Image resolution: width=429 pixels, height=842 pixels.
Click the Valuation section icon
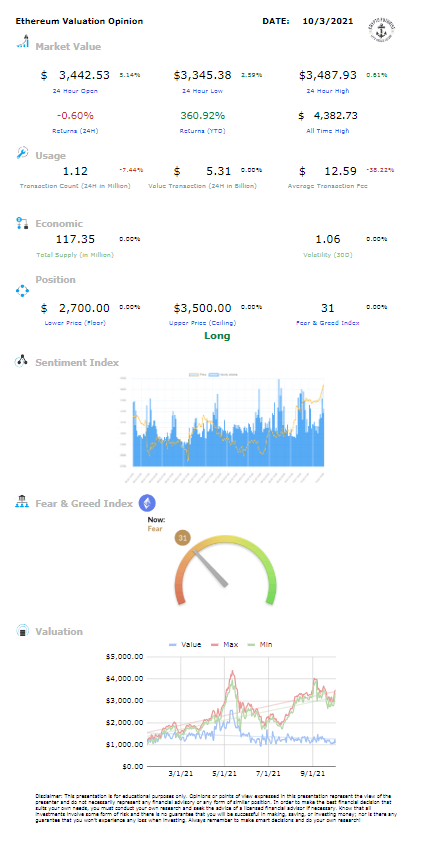coord(22,631)
